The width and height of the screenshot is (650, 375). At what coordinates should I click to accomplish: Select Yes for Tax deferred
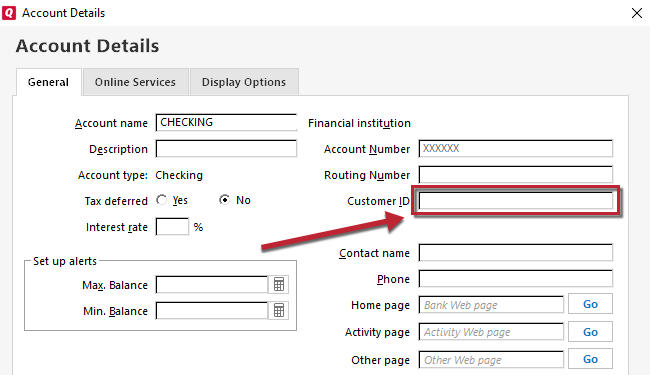[x=162, y=200]
